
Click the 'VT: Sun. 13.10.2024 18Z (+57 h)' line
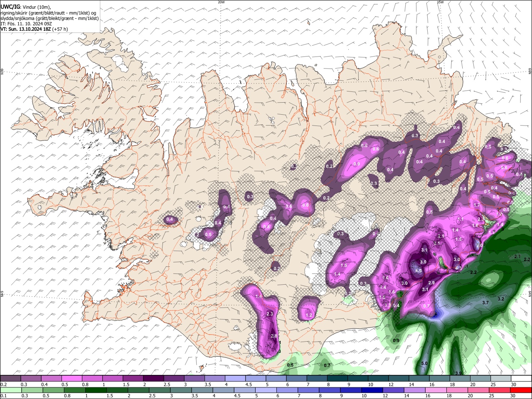pos(34,29)
